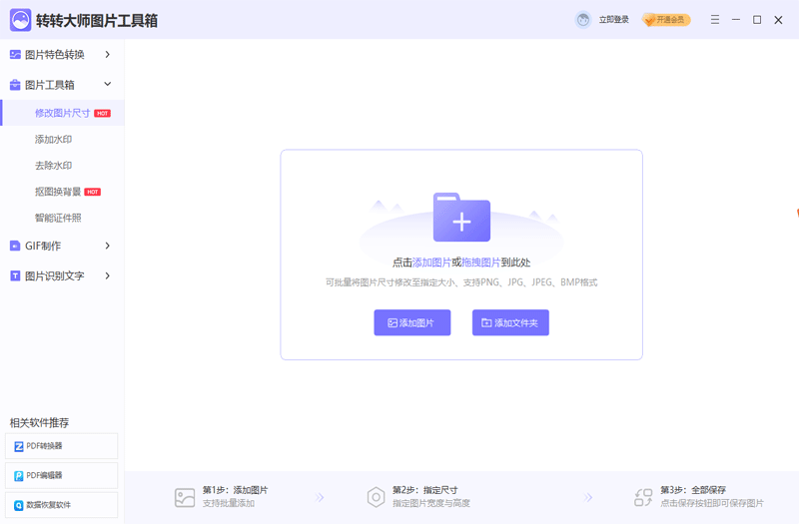Image resolution: width=799 pixels, height=532 pixels.
Task: Click the 添加图片 link in drop hint
Action: (x=431, y=263)
